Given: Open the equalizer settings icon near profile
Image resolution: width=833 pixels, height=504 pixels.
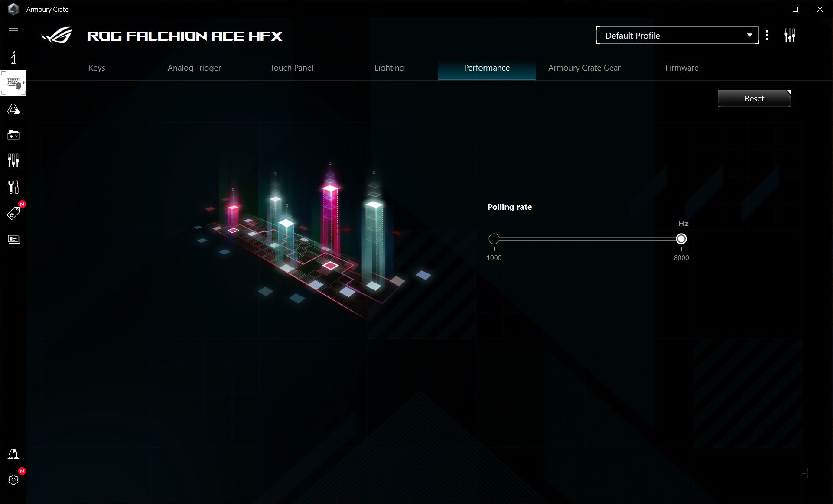Looking at the screenshot, I should pyautogui.click(x=790, y=35).
